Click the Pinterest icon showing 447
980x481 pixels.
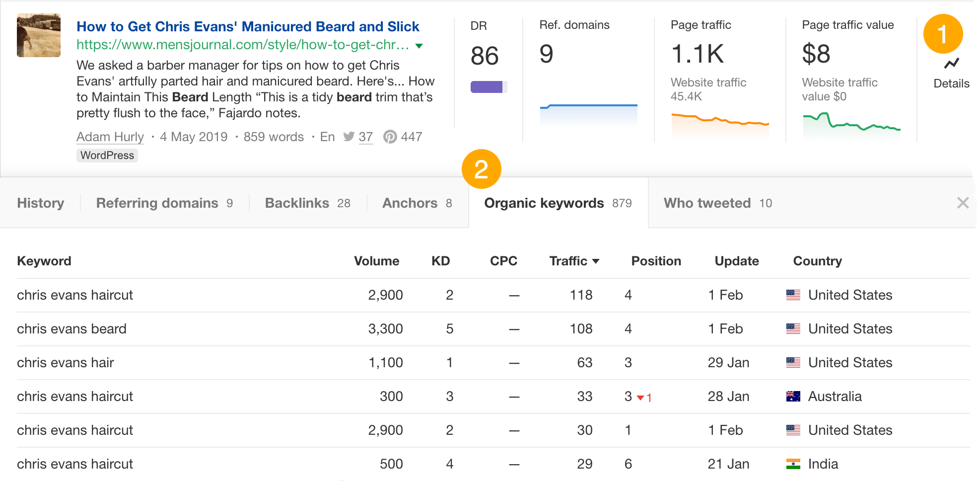[x=391, y=137]
